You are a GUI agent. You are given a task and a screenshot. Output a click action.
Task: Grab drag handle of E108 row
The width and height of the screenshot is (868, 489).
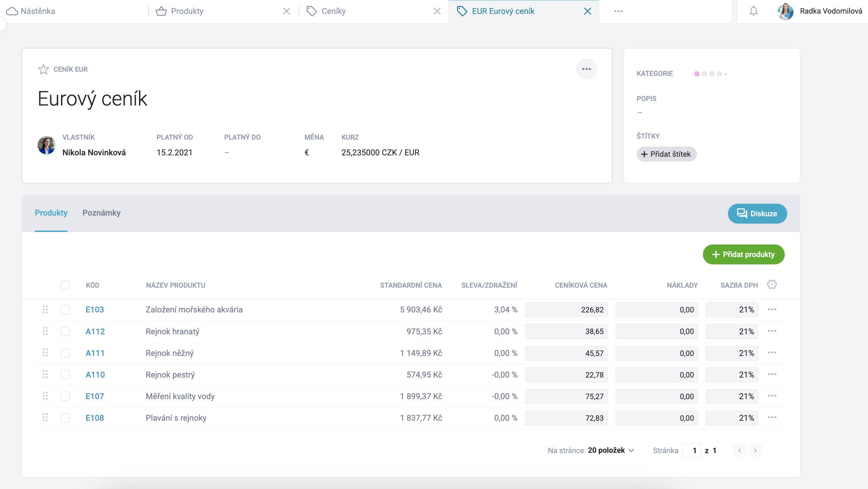pyautogui.click(x=45, y=417)
